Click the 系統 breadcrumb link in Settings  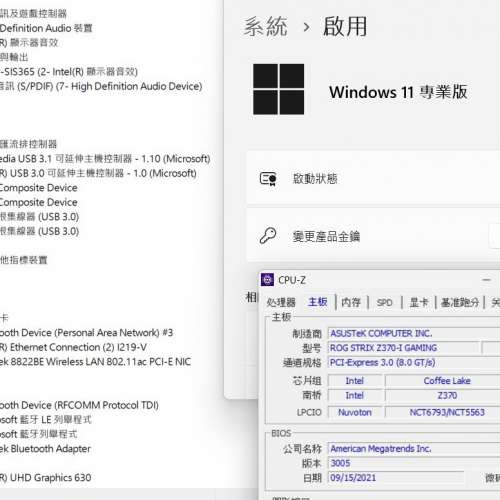(x=265, y=27)
